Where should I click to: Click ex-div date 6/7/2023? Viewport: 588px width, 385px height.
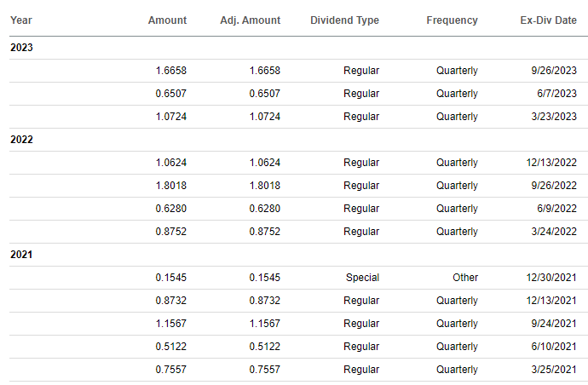556,94
